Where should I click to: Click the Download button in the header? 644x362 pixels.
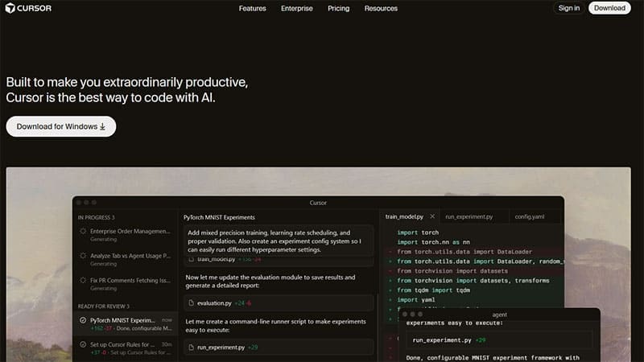click(x=609, y=8)
